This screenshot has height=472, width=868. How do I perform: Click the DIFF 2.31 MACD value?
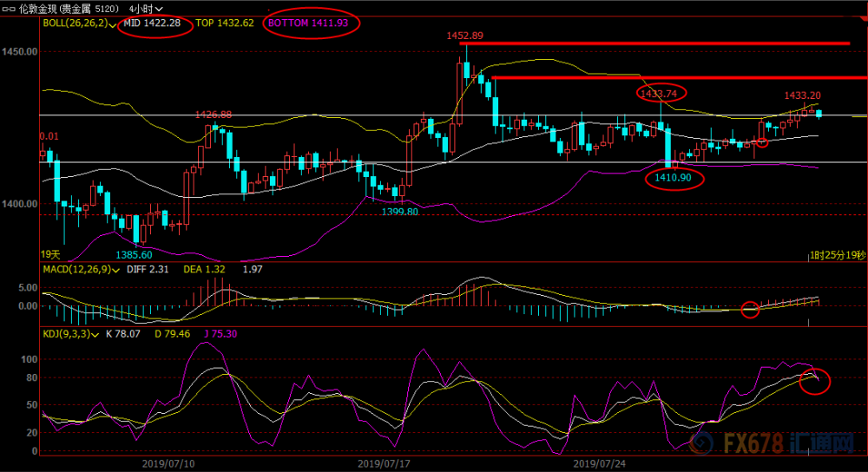148,270
